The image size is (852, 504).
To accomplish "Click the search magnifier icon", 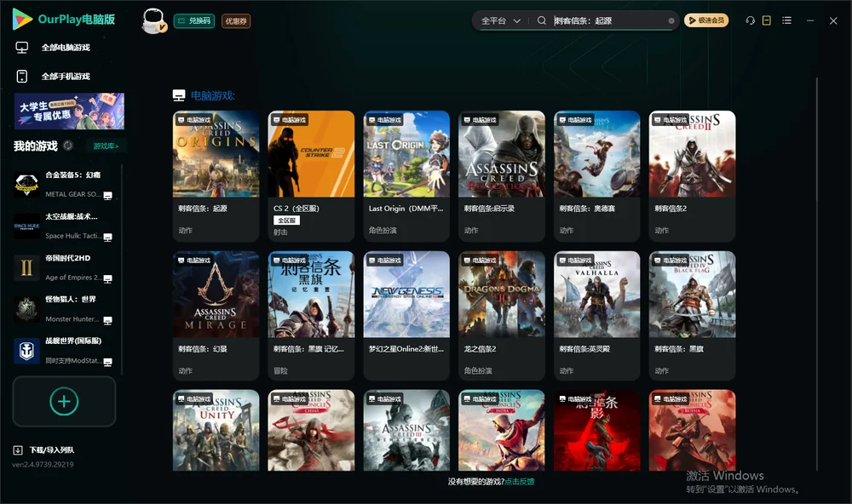I will (542, 20).
